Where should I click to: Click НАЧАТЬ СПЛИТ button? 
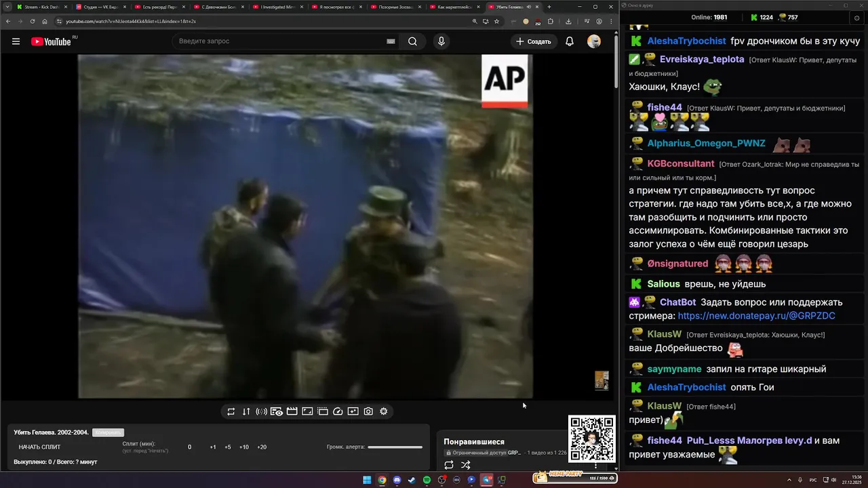coord(39,447)
